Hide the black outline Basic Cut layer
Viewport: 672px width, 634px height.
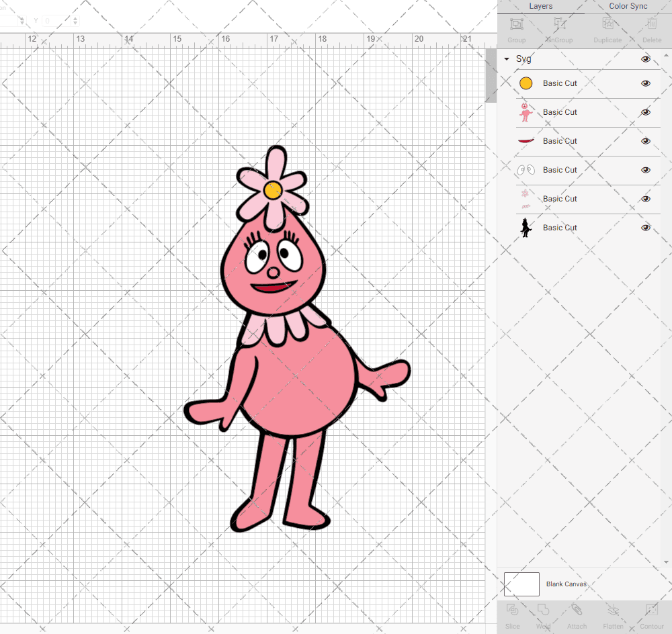645,228
